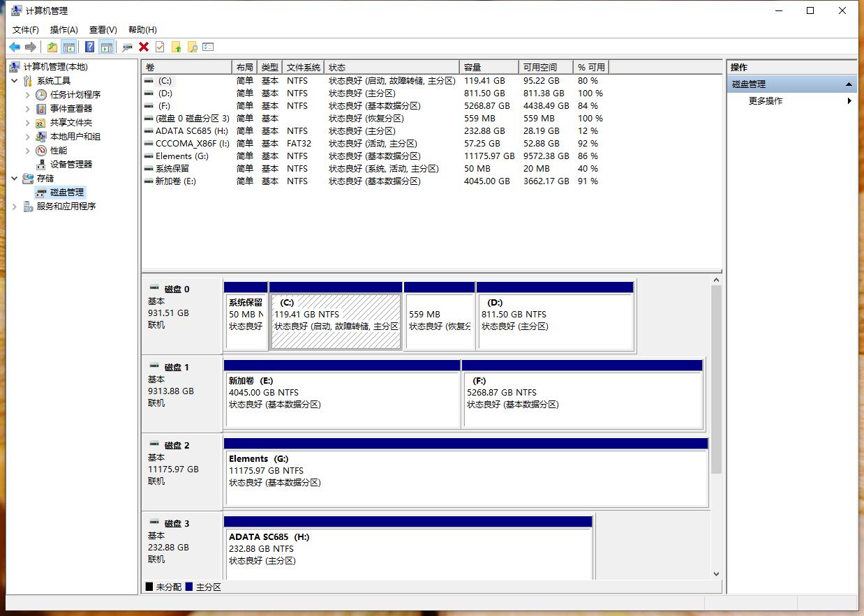
Task: Click scroll down arrow in disk pane
Action: click(x=716, y=574)
